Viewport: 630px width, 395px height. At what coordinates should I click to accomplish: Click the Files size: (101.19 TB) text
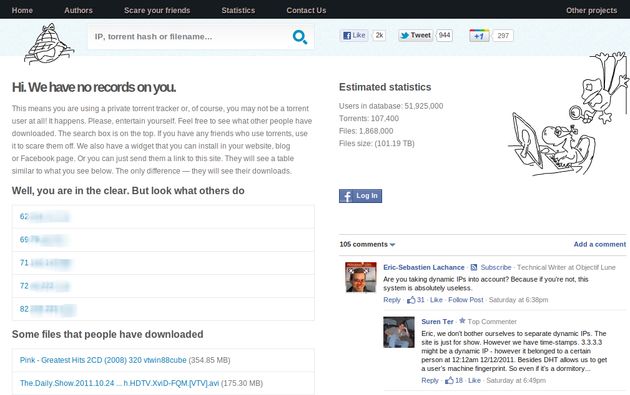376,143
